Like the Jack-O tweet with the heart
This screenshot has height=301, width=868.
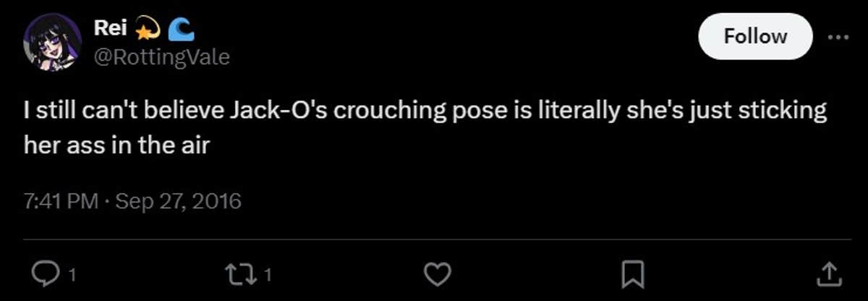pos(438,273)
